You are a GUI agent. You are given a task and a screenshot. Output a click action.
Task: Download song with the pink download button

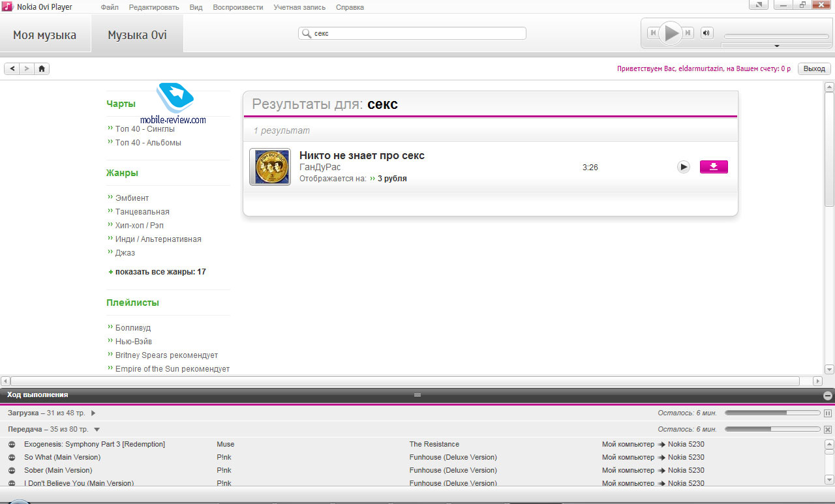tap(713, 167)
